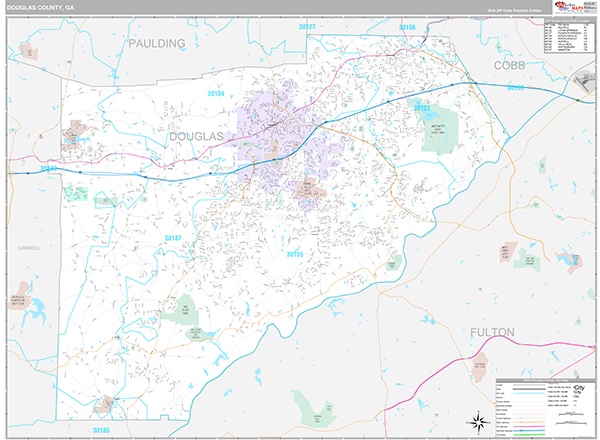Screen dimensions: 600x440
Task: Click the ZIP code 30185 label
Action: (101, 430)
